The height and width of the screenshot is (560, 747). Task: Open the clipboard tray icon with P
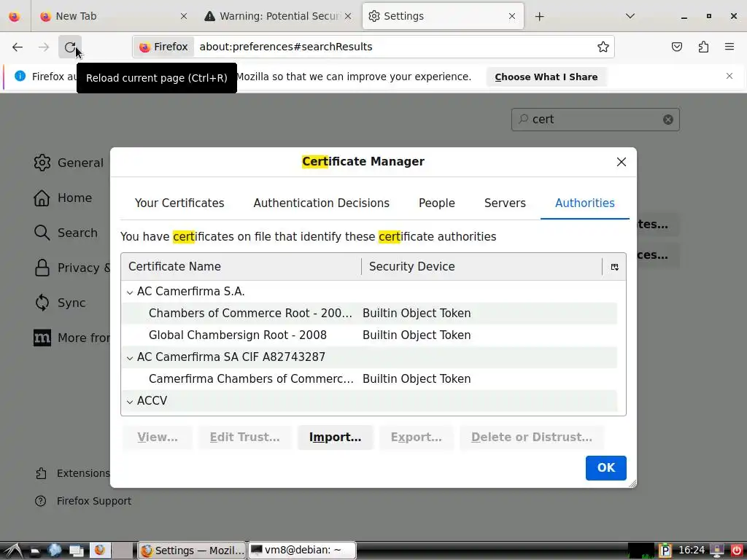coord(665,551)
